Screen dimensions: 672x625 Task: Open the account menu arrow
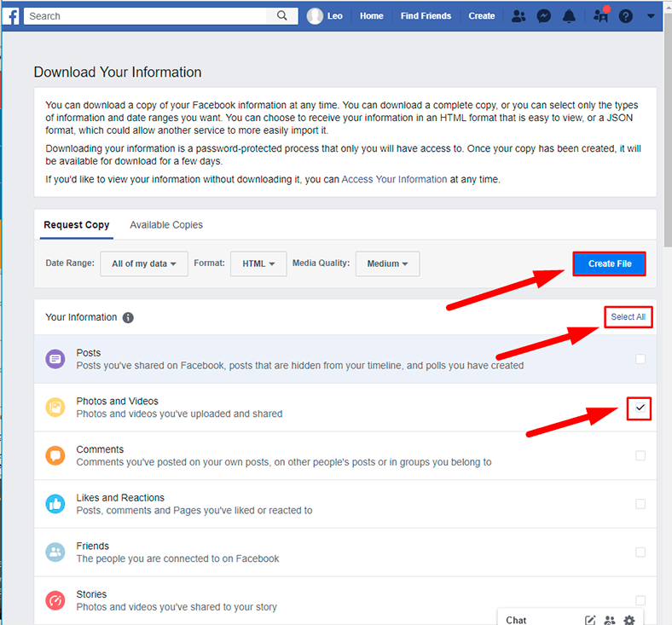click(x=651, y=16)
